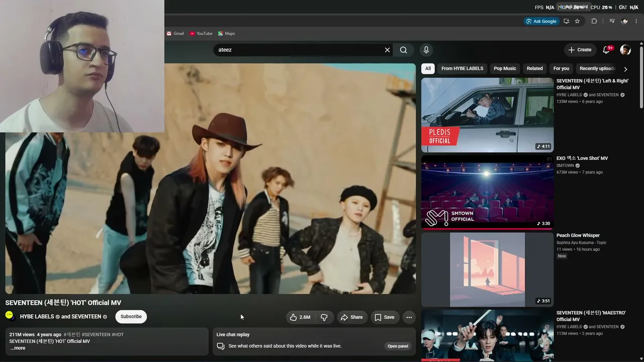The image size is (644, 362).
Task: Click the #HOT hashtag in the description
Action: point(118,335)
